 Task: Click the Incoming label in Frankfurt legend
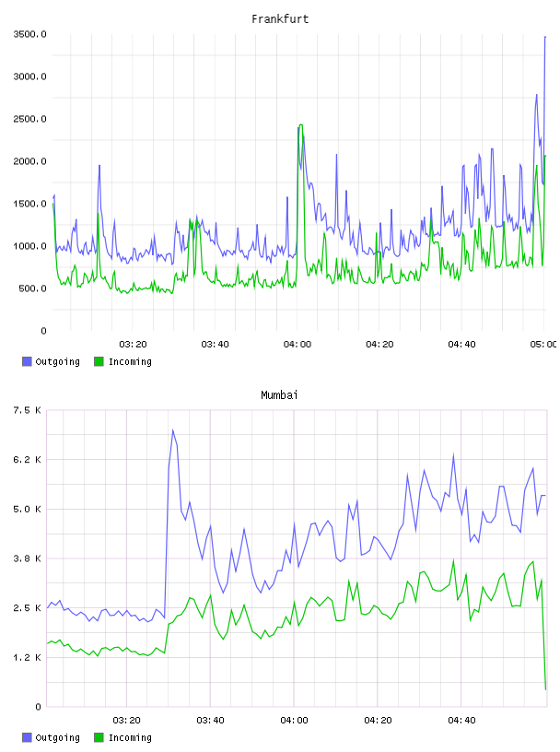[x=130, y=362]
